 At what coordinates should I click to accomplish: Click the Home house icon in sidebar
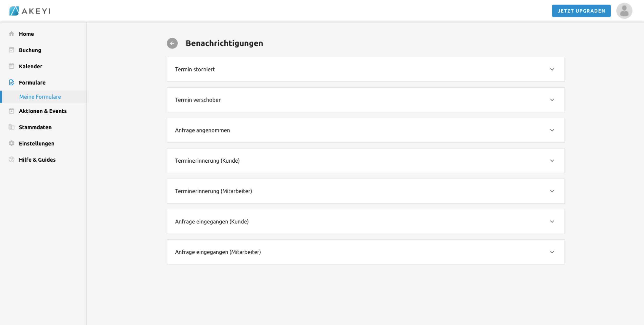click(11, 34)
